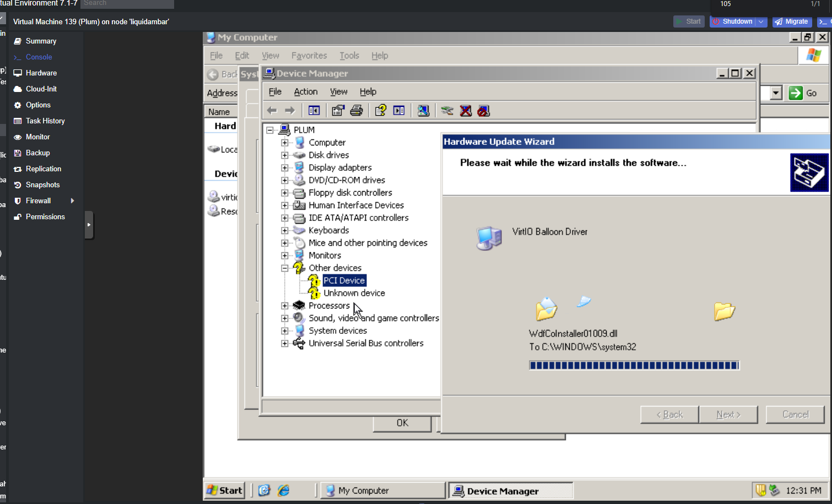Viewport: 832px width, 504px height.
Task: Click Scan for hardware changes icon
Action: click(423, 111)
